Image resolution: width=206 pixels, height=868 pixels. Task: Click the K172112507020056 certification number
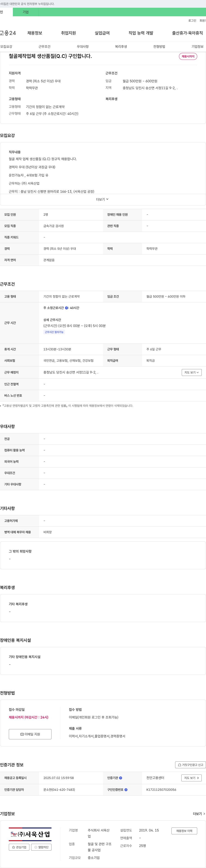161,790
